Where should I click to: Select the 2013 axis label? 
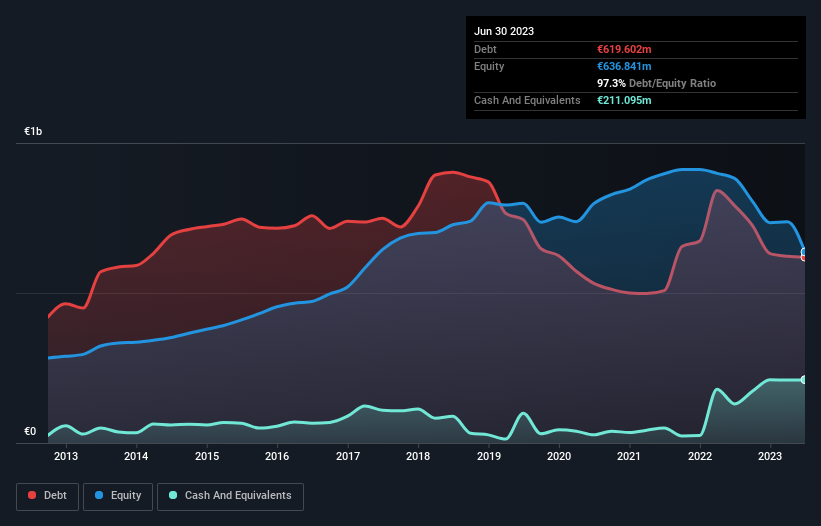66,456
